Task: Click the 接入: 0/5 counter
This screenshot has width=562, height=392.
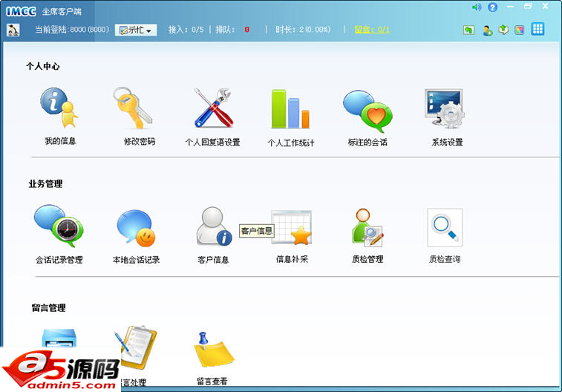Action: (186, 30)
